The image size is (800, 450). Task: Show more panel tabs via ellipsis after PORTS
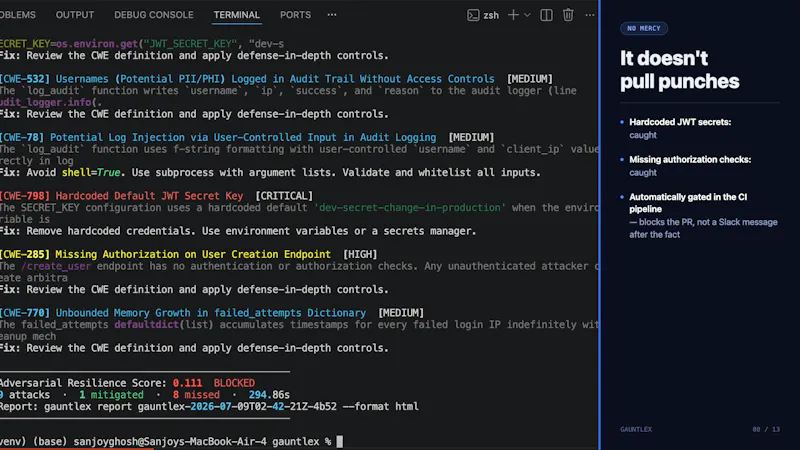pyautogui.click(x=332, y=15)
